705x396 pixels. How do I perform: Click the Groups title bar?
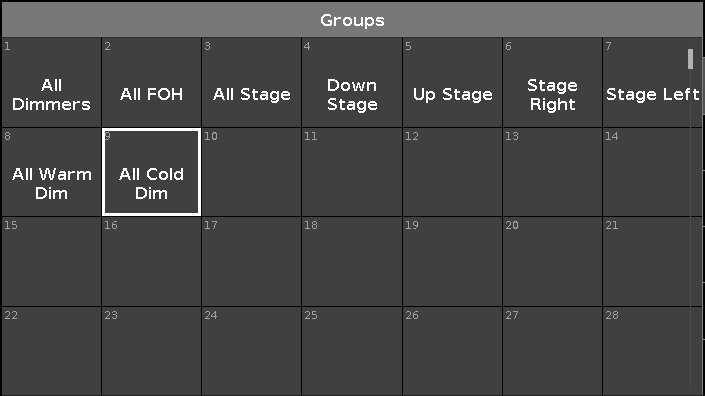[x=352, y=20]
